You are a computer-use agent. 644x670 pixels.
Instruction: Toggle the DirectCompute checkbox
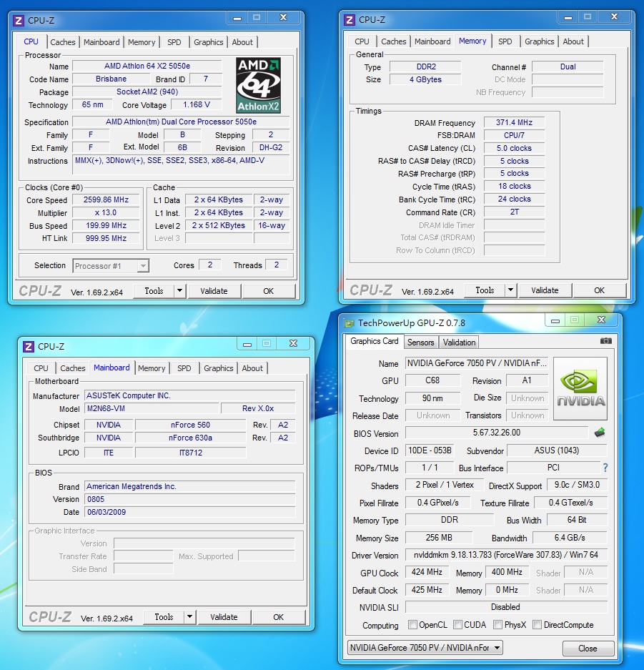tap(537, 625)
